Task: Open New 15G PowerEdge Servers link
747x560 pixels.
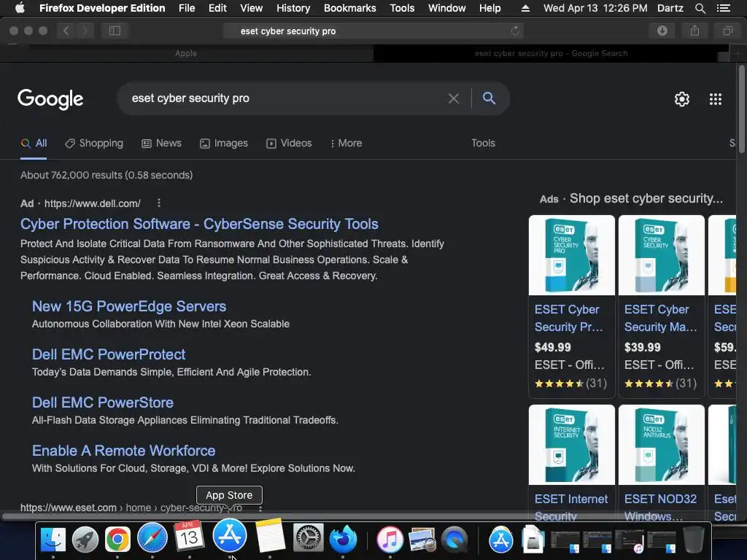Action: (x=129, y=306)
